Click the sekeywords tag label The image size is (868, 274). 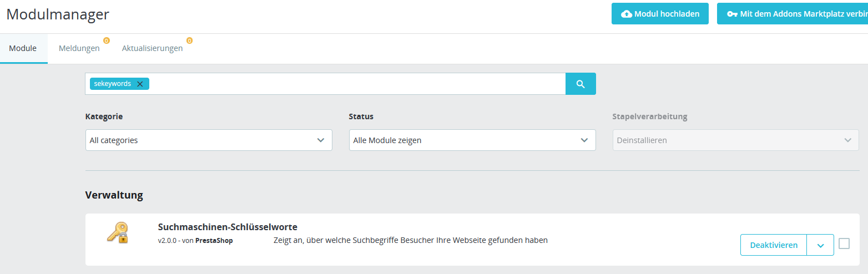[x=113, y=84]
